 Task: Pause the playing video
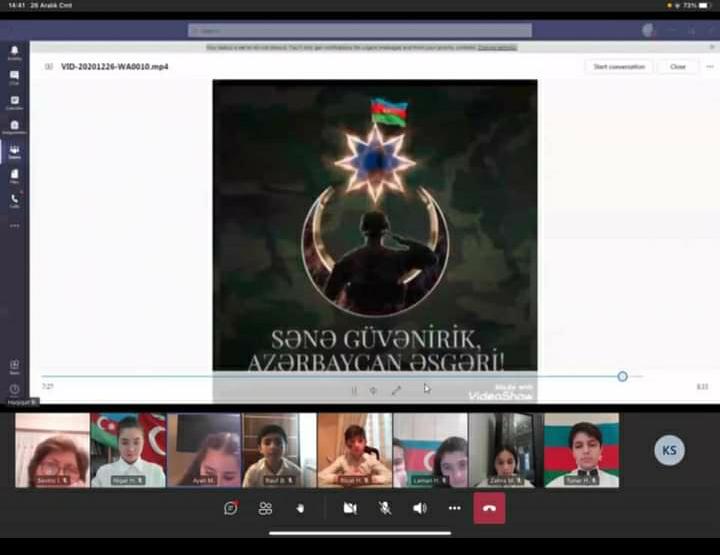(354, 391)
